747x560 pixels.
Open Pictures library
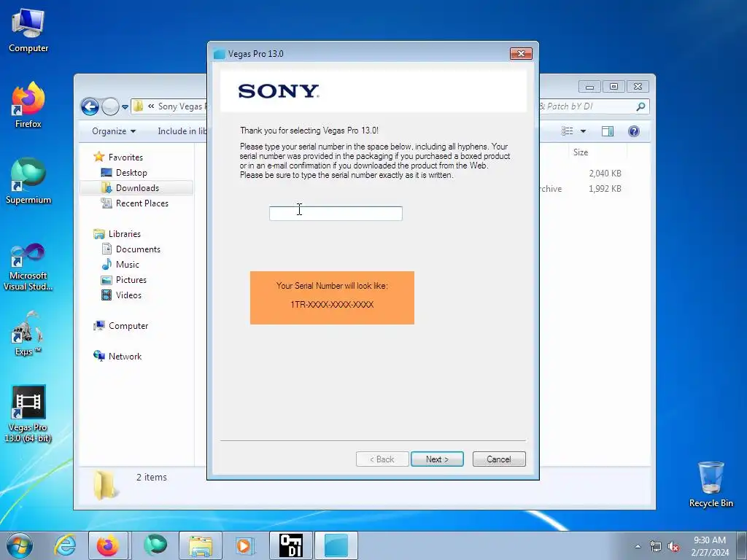pos(131,279)
